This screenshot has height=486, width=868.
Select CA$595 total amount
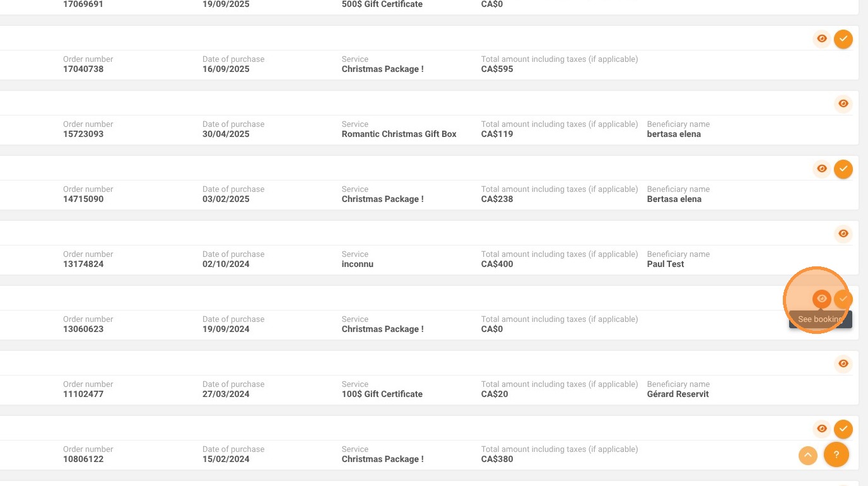497,69
